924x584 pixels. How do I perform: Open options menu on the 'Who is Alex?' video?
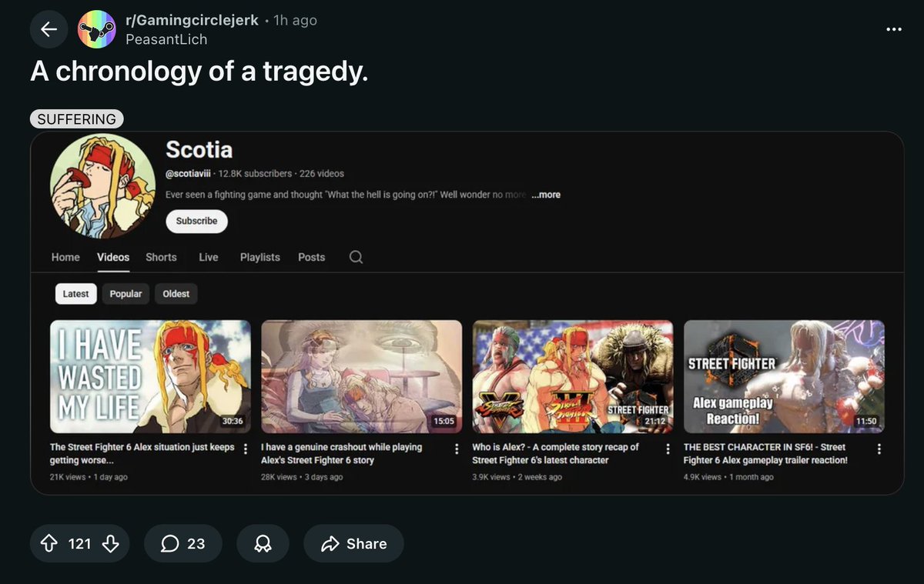(x=667, y=449)
